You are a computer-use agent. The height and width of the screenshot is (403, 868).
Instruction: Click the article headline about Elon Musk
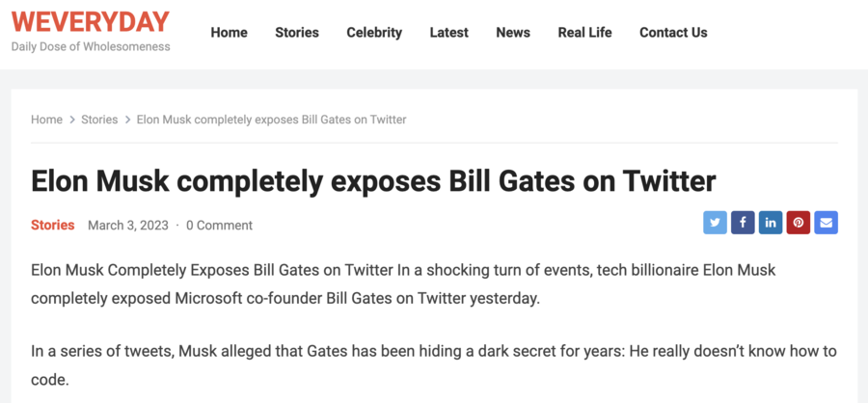coord(373,181)
